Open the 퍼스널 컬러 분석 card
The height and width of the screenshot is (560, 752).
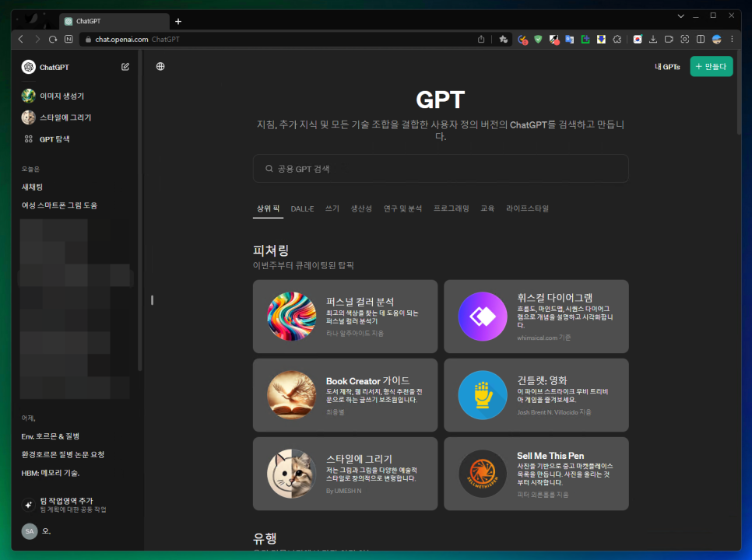[x=346, y=317]
